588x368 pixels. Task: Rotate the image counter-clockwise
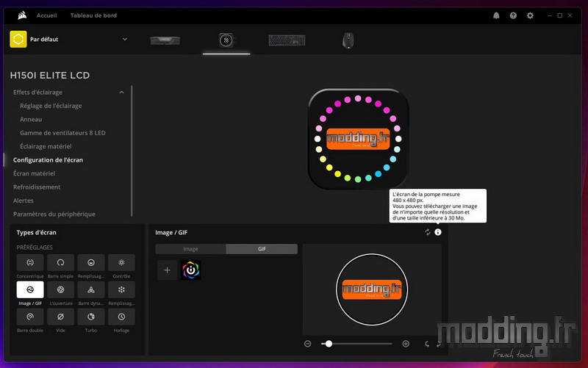[427, 344]
